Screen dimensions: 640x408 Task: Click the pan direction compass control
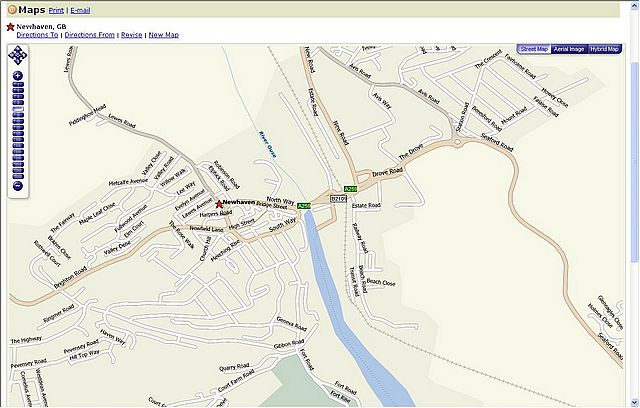[18, 55]
